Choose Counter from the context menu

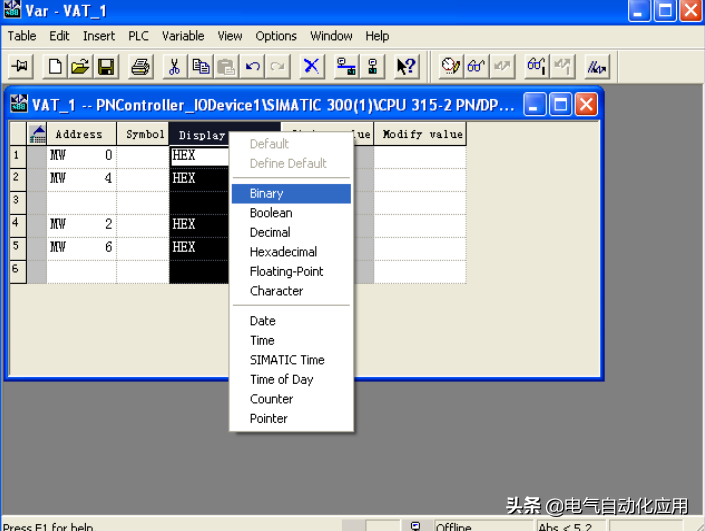271,399
